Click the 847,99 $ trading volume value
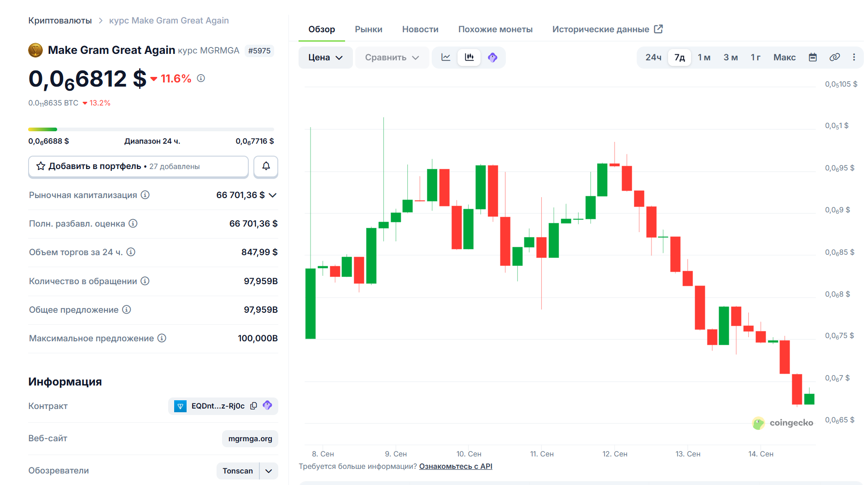This screenshot has width=868, height=485. [x=259, y=252]
